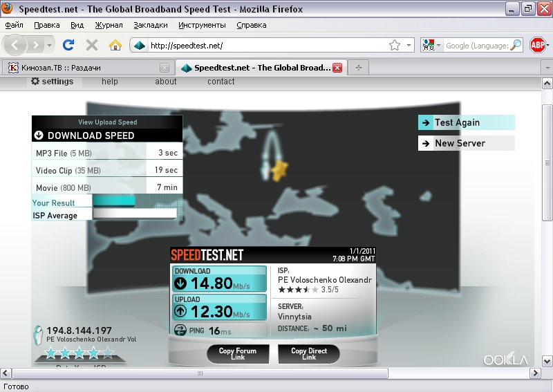Screen dimensions: 553x392
Task: Reload the page with the refresh icon
Action: pos(68,45)
